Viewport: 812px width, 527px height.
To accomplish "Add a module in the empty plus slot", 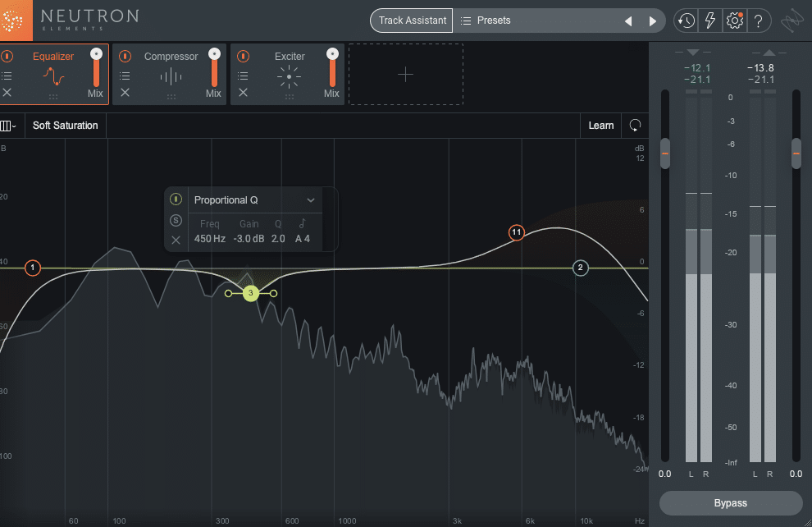I will pos(405,75).
